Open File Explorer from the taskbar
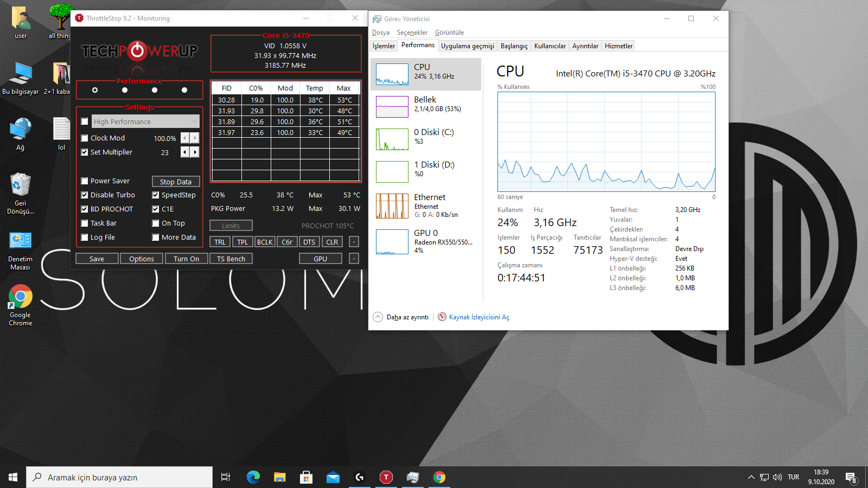868x488 pixels. [279, 477]
